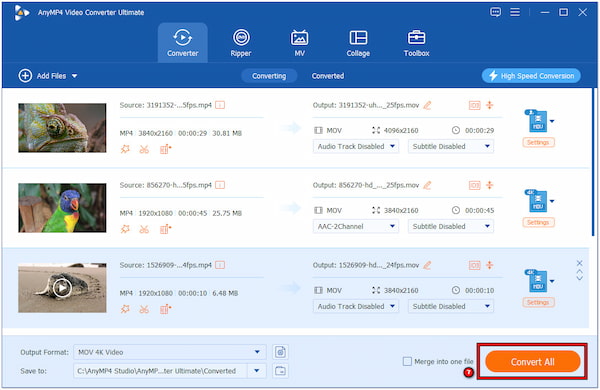
Task: Click scissors cut icon for chameleon video
Action: click(144, 149)
